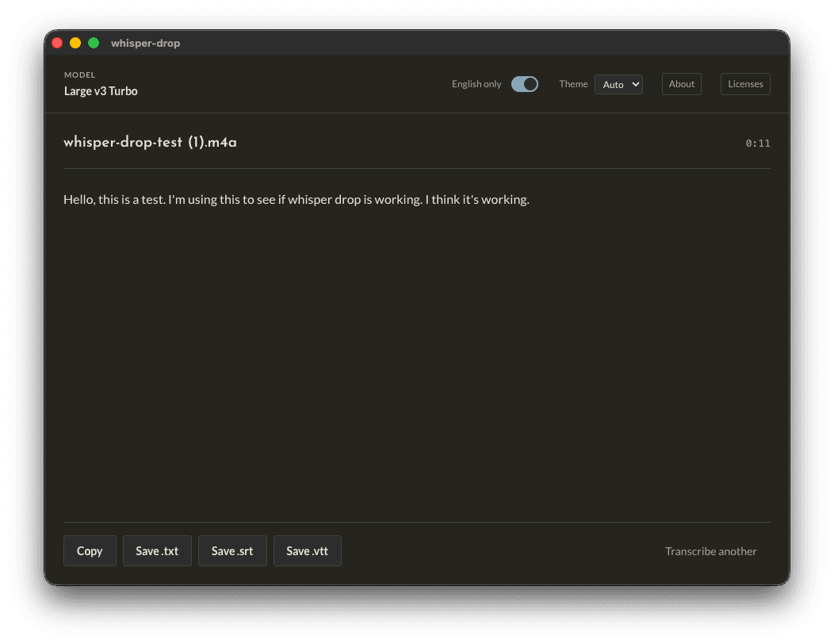Open the Licenses button
Viewport: 834px width, 644px height.
point(745,84)
